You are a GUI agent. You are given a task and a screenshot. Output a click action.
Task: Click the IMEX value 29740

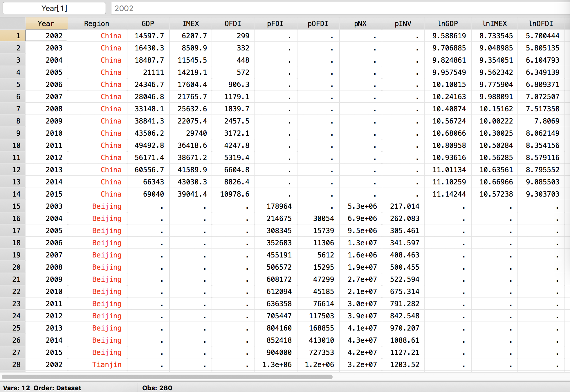pos(196,133)
